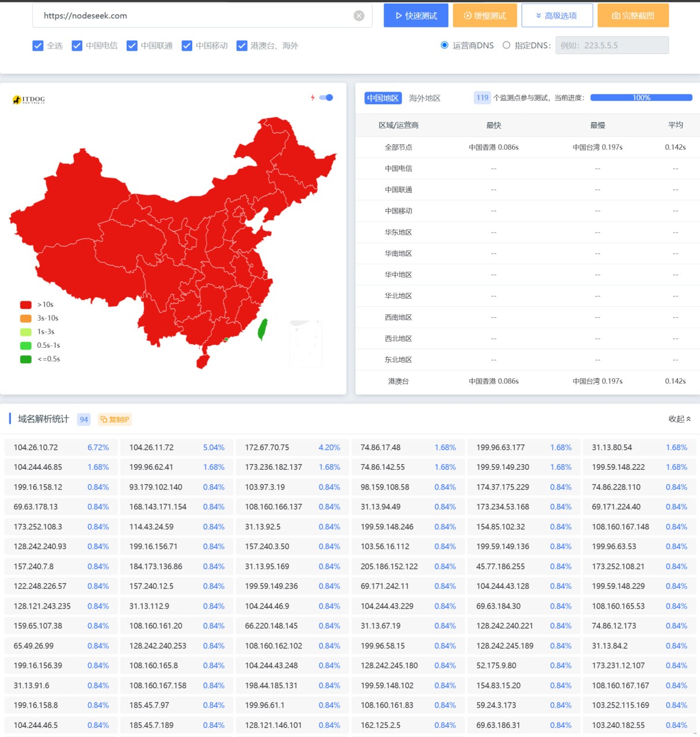The image size is (700, 737).
Task: Select the 指定DNS radio button
Action: tap(507, 45)
